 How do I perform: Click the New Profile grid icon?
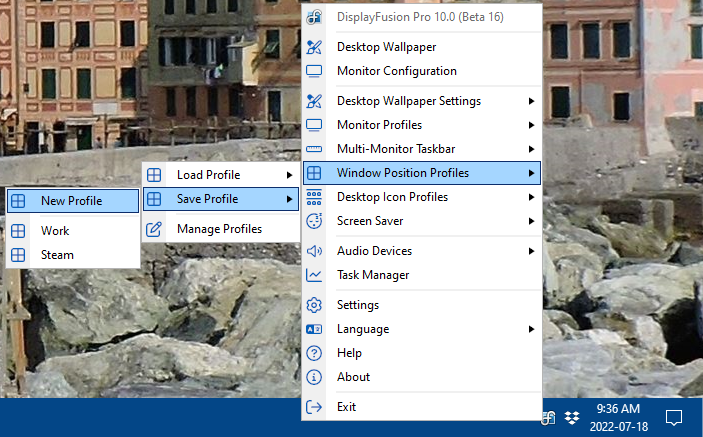18,201
